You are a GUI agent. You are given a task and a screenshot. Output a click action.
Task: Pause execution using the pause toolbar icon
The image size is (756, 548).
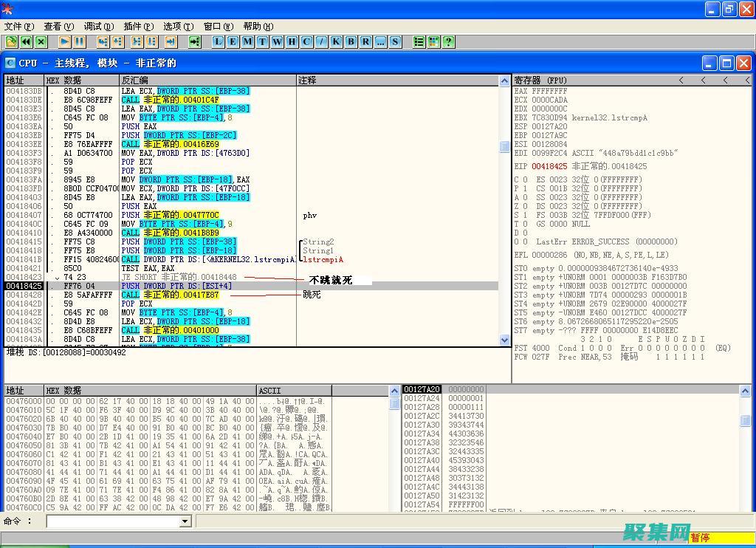pyautogui.click(x=80, y=42)
